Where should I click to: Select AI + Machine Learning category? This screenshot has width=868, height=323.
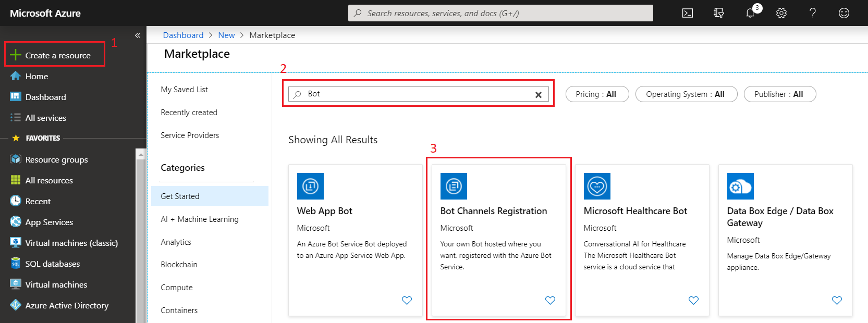coord(200,219)
